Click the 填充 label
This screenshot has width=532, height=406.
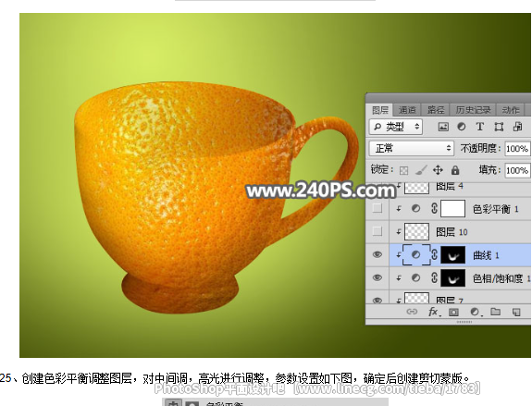pyautogui.click(x=489, y=170)
